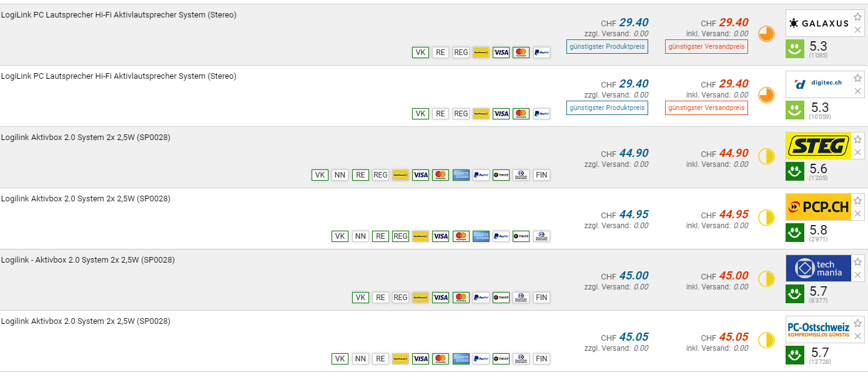Click "günstigster Produktpreis" in the Galaxus row
This screenshot has width=868, height=372.
(607, 47)
